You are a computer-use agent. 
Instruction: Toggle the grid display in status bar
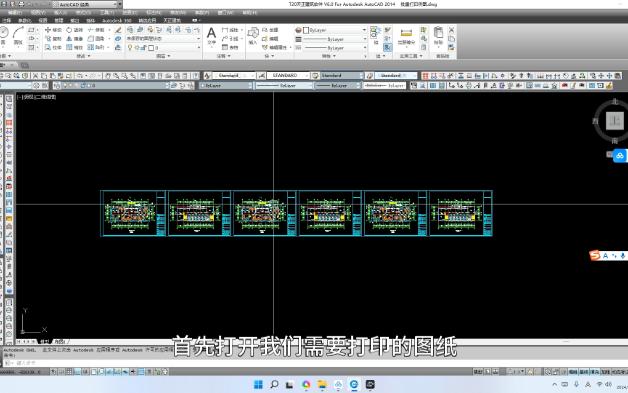69,372
